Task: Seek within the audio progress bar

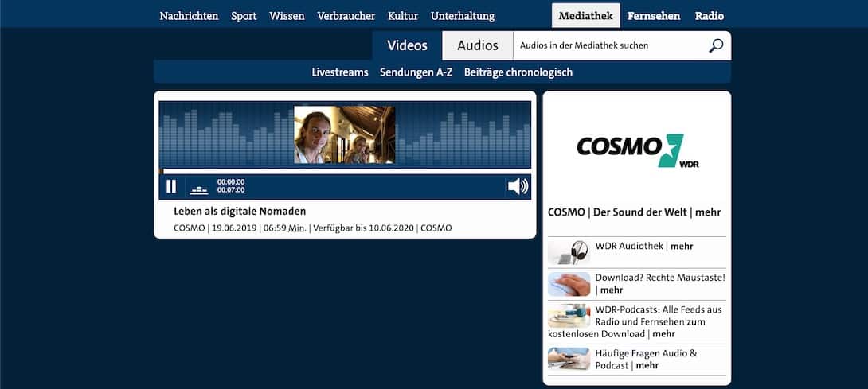Action: pos(345,172)
